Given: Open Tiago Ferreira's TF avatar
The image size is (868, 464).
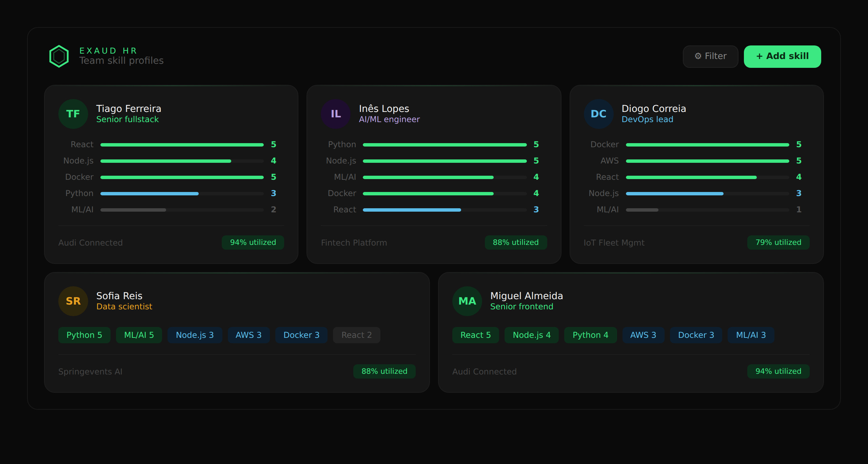Looking at the screenshot, I should tap(73, 114).
